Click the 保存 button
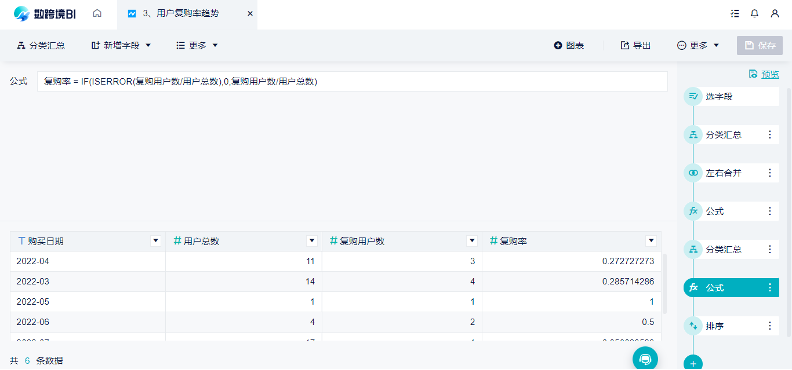Screen dimensions: 792x370 click(x=760, y=45)
